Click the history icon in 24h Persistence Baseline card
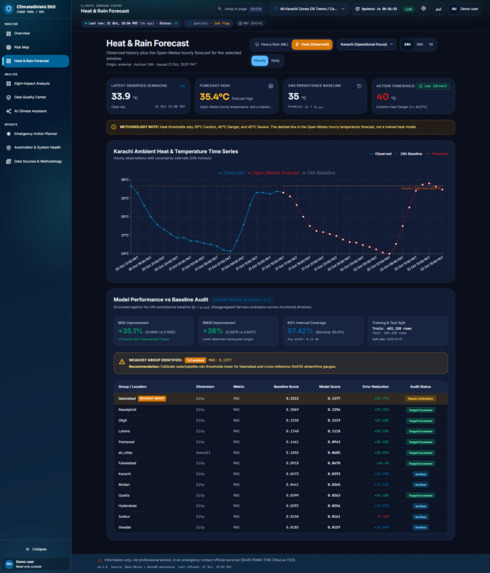Image resolution: width=490 pixels, height=573 pixels. (359, 86)
